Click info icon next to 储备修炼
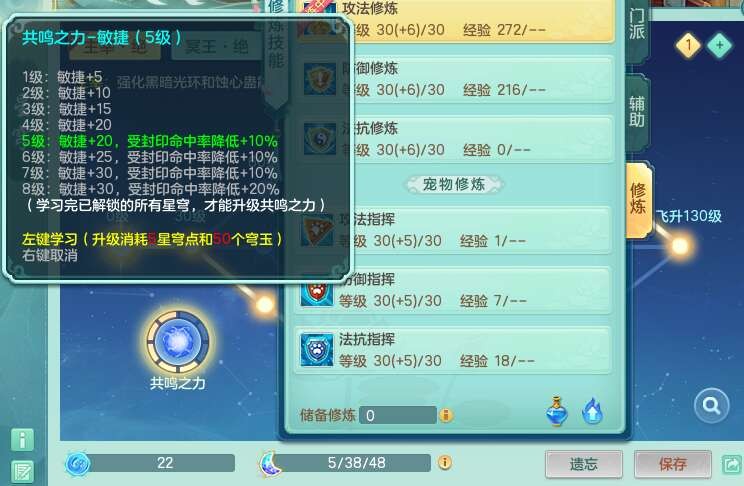 tap(446, 415)
